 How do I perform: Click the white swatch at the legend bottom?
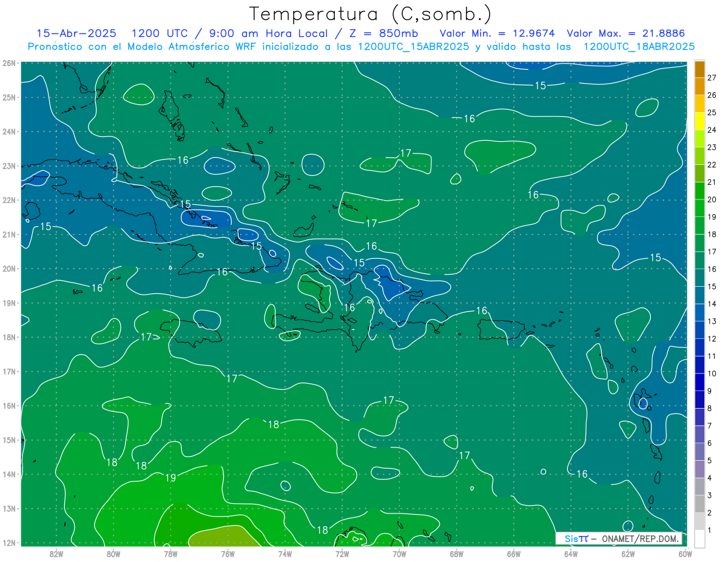(x=699, y=538)
